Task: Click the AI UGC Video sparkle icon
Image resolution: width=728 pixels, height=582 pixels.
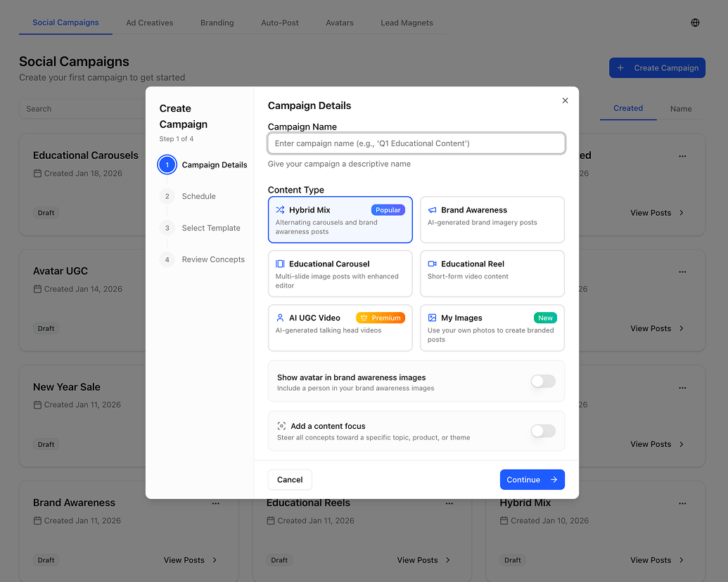Action: (x=281, y=317)
